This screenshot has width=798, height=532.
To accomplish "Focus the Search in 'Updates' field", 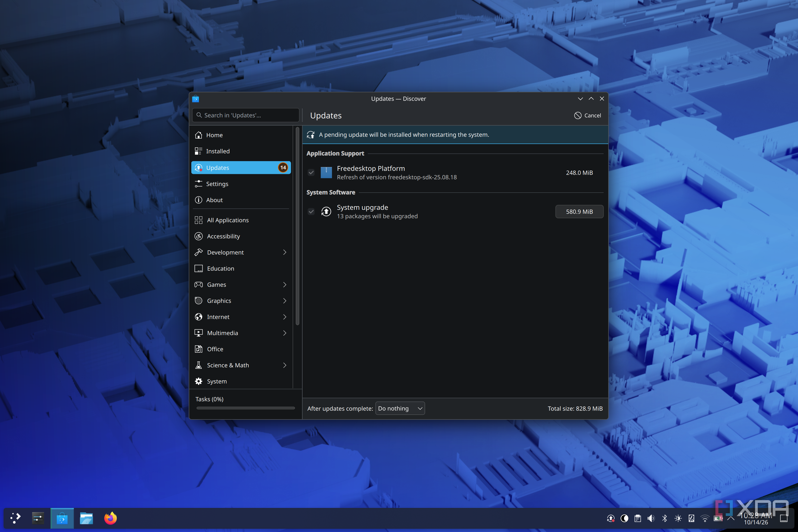I will 246,115.
